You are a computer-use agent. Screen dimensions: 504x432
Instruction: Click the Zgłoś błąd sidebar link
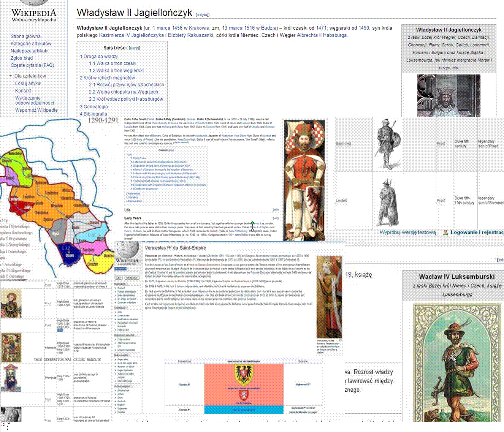tap(22, 58)
